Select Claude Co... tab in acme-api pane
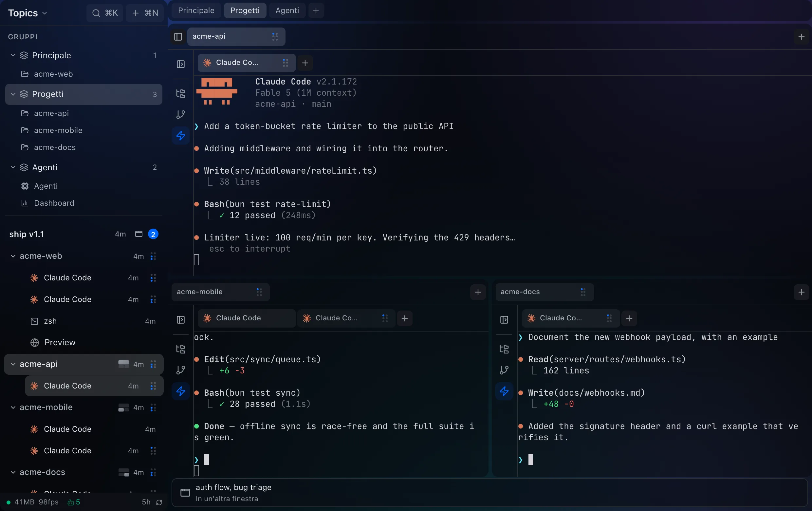Viewport: 812px width, 511px height. click(x=247, y=63)
